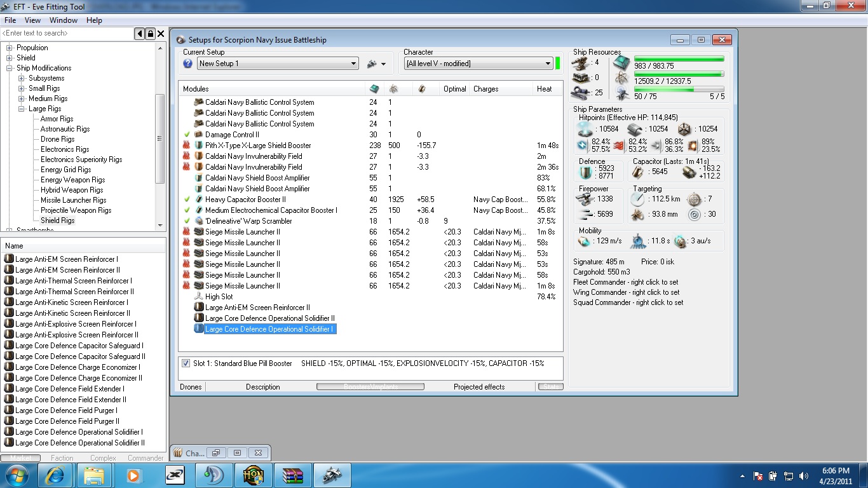Click the blue help icon beside Current Setup

187,64
